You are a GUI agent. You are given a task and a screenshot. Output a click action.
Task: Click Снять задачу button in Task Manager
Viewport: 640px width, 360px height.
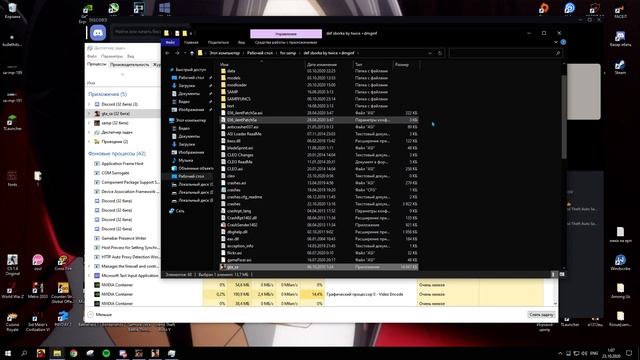click(x=541, y=315)
